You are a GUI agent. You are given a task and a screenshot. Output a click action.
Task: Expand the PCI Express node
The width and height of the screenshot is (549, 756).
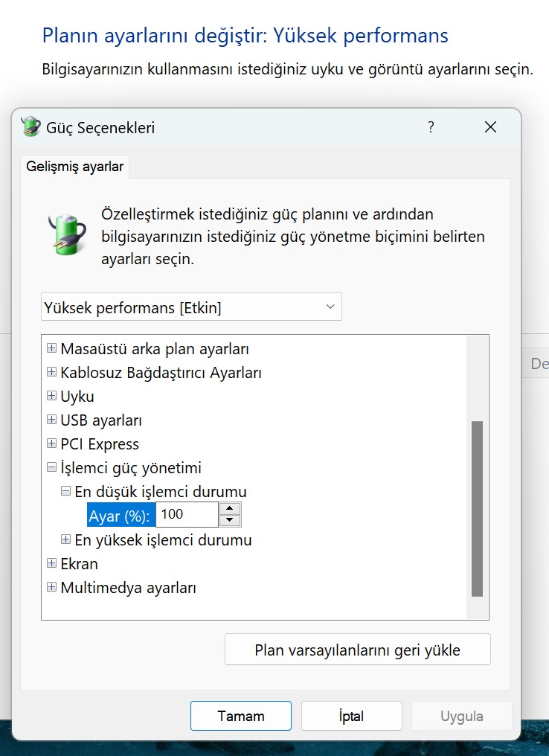[x=51, y=443]
